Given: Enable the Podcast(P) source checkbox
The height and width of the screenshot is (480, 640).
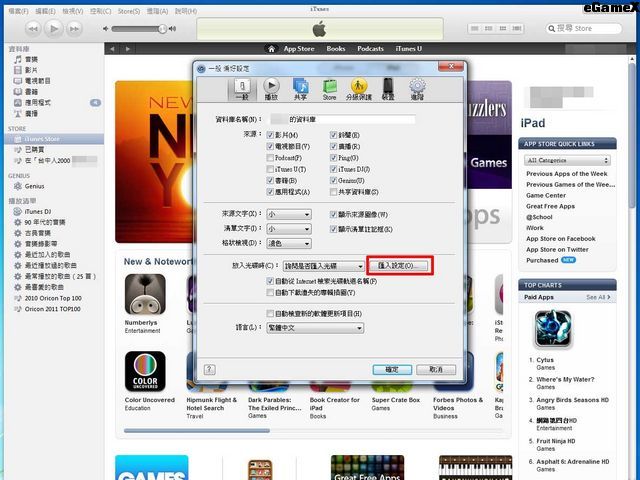Looking at the screenshot, I should pyautogui.click(x=270, y=158).
